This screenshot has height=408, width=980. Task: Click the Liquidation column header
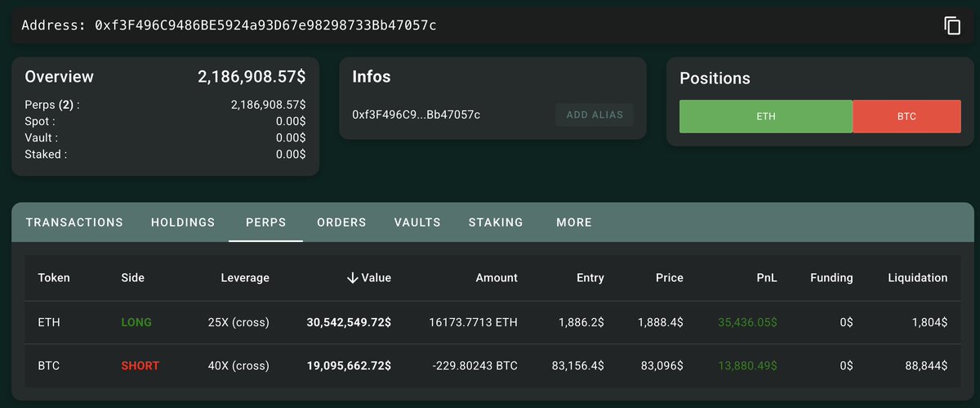coord(918,278)
